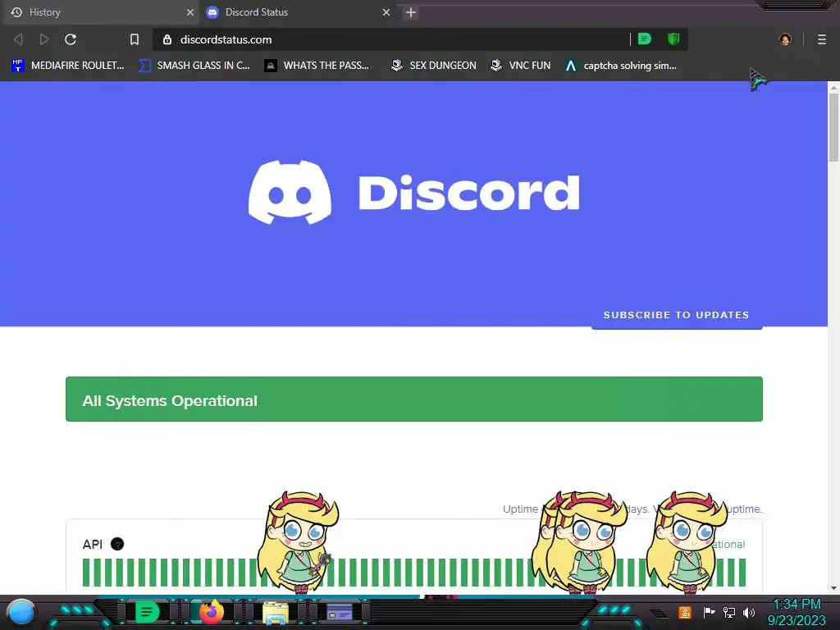The height and width of the screenshot is (630, 840).
Task: Open the browser hamburger menu
Action: click(x=822, y=39)
